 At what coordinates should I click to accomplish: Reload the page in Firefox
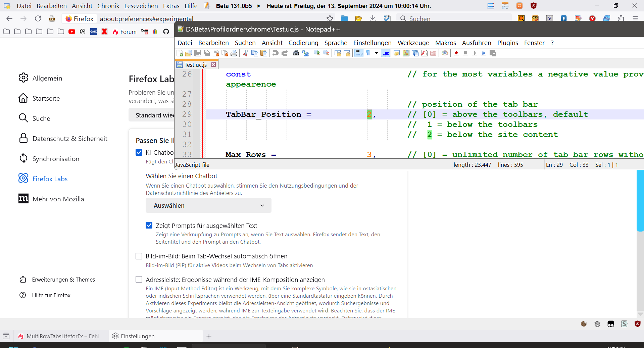38,19
